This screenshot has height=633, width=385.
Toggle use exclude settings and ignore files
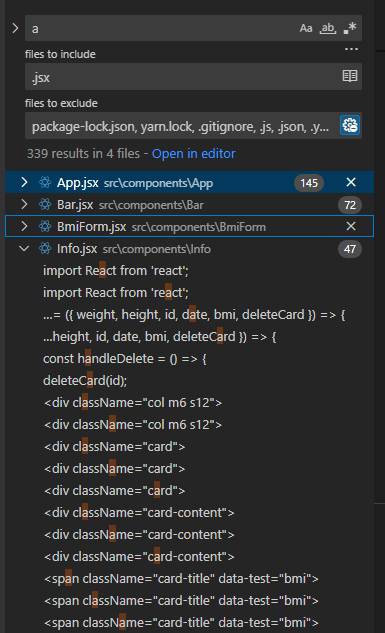coord(349,126)
